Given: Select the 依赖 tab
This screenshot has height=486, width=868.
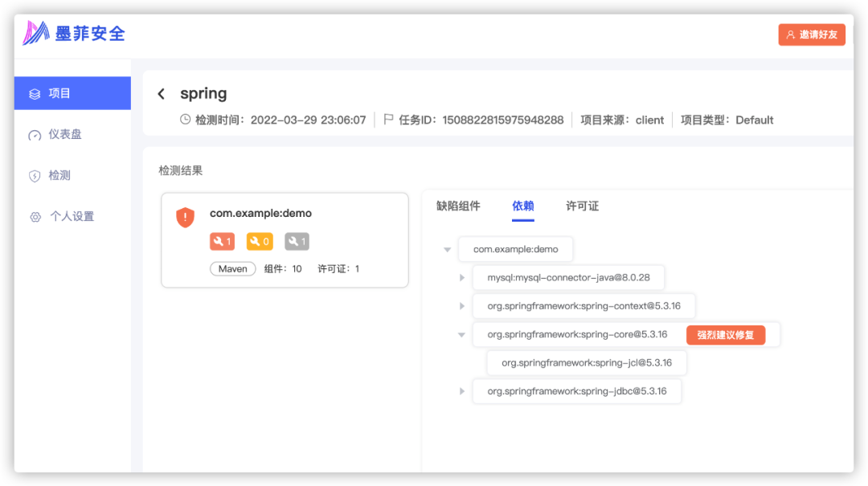Looking at the screenshot, I should pyautogui.click(x=523, y=206).
